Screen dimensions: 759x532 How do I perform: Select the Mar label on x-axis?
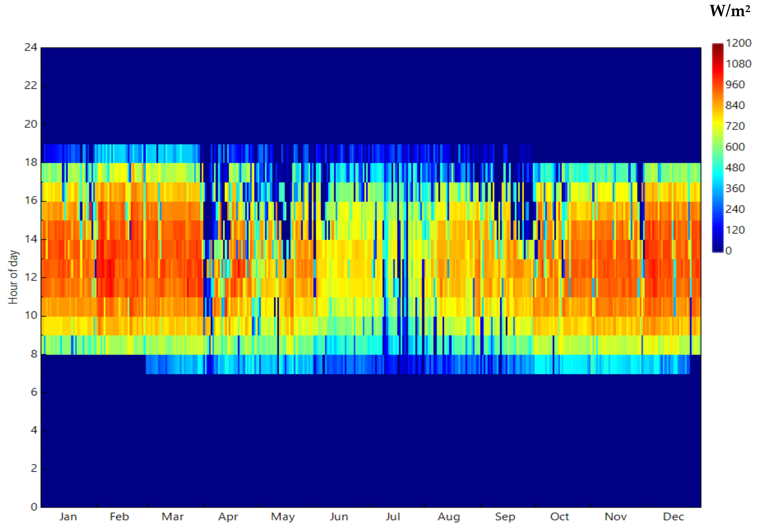[x=173, y=517]
